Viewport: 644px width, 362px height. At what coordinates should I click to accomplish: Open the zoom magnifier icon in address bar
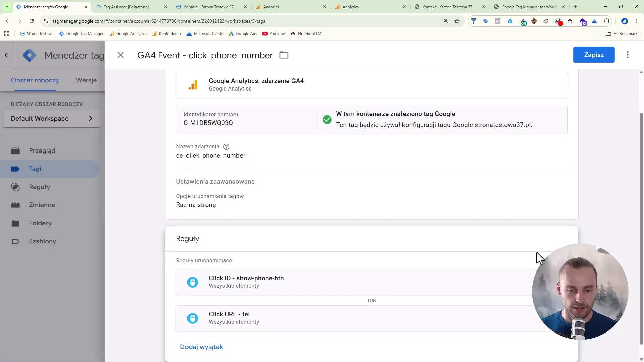click(x=446, y=21)
